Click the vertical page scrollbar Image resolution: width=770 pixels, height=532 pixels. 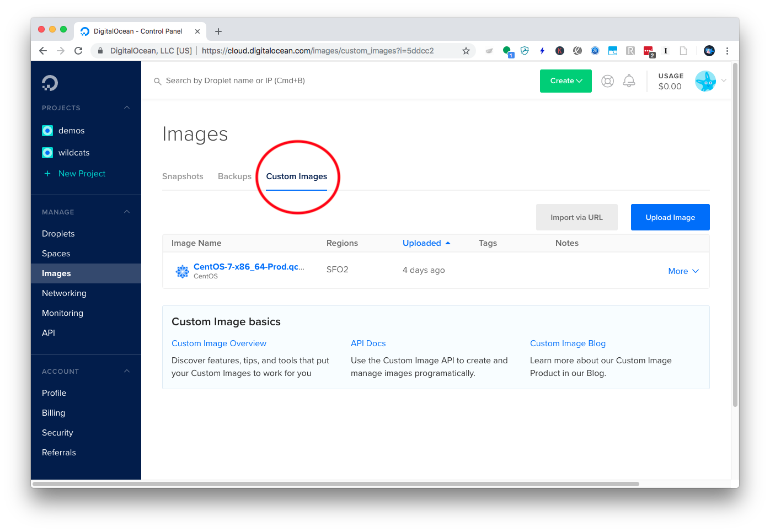click(735, 235)
